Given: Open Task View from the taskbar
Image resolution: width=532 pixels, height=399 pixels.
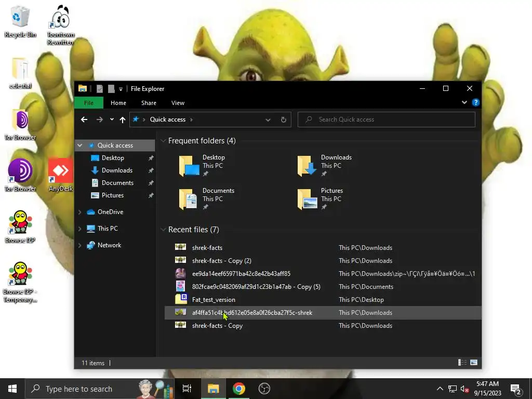Looking at the screenshot, I should point(187,389).
